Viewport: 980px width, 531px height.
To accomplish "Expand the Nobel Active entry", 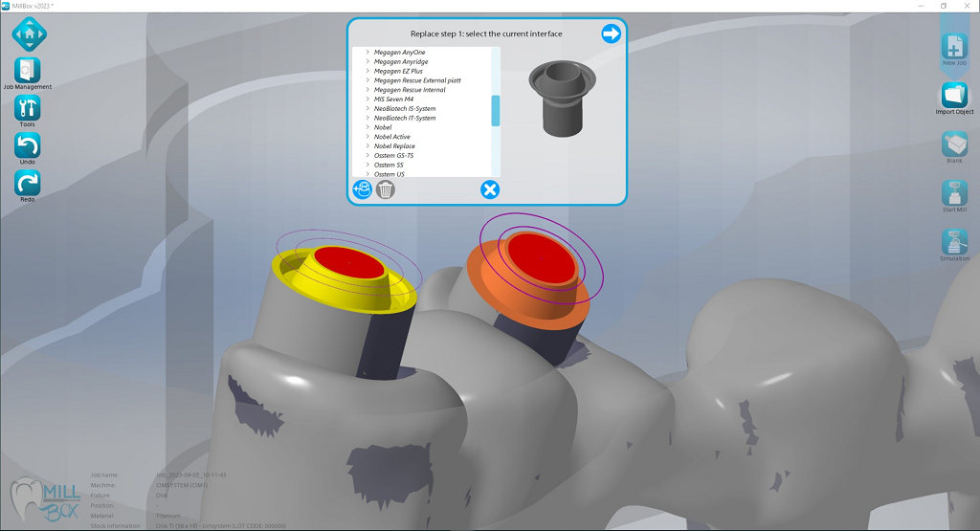I will point(367,136).
